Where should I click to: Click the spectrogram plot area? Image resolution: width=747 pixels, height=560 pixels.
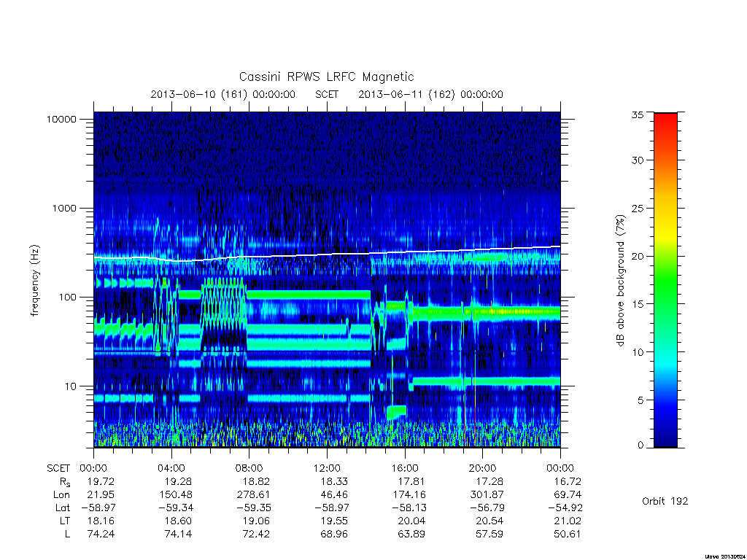[x=327, y=279]
